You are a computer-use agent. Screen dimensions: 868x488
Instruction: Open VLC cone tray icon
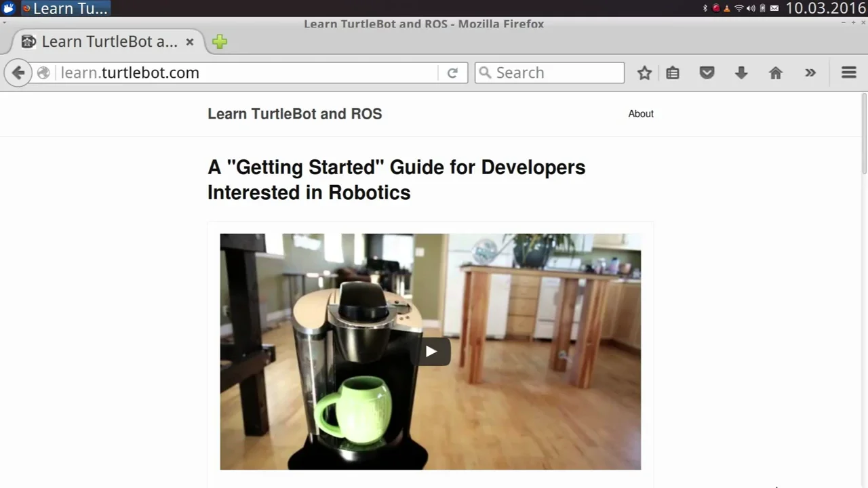pyautogui.click(x=727, y=8)
